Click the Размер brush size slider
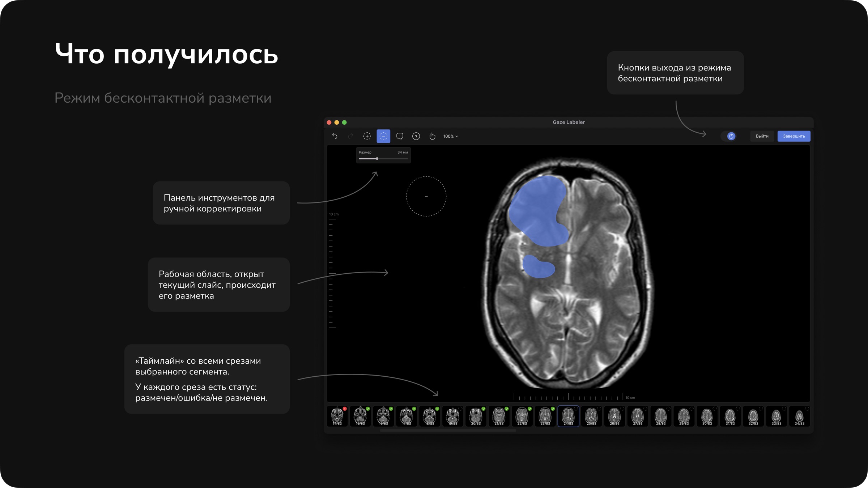 tap(383, 159)
